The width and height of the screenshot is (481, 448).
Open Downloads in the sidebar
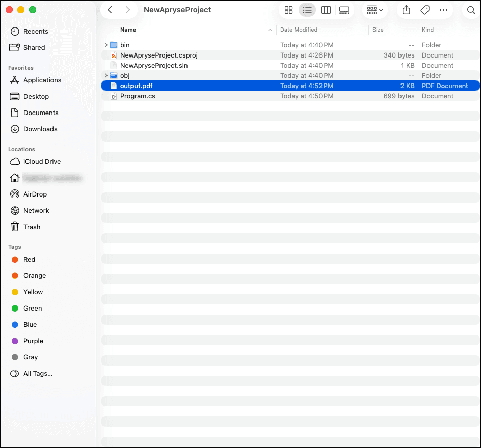[40, 129]
